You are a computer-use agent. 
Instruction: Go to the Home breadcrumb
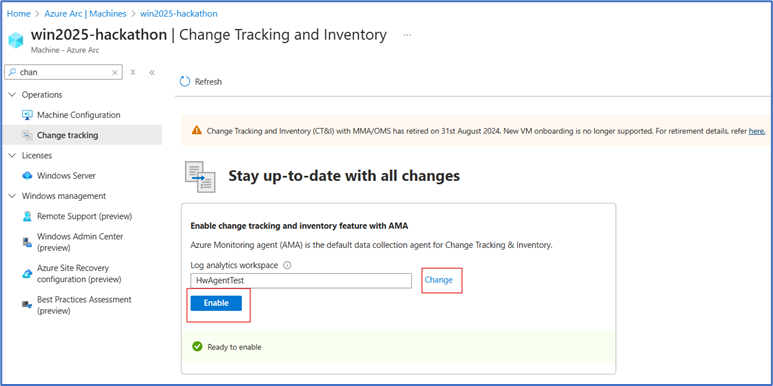click(19, 14)
